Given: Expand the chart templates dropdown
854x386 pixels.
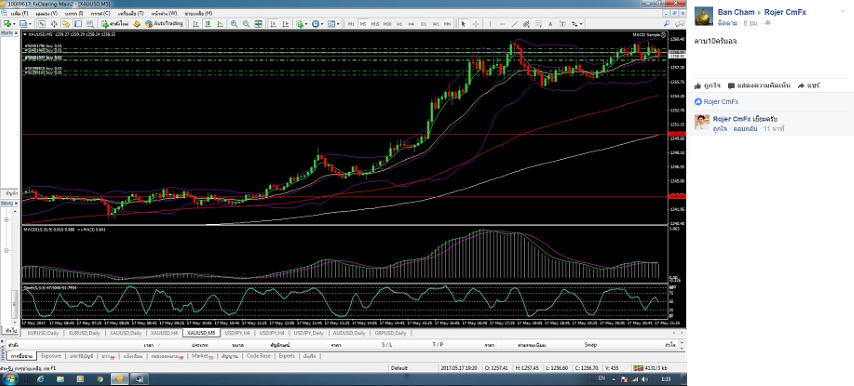Looking at the screenshot, I should click(x=338, y=24).
